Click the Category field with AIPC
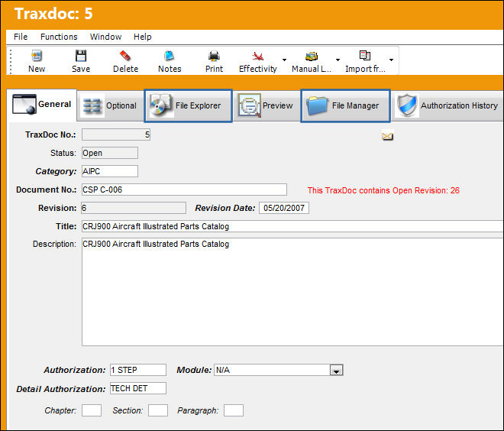504x431 pixels. [110, 171]
